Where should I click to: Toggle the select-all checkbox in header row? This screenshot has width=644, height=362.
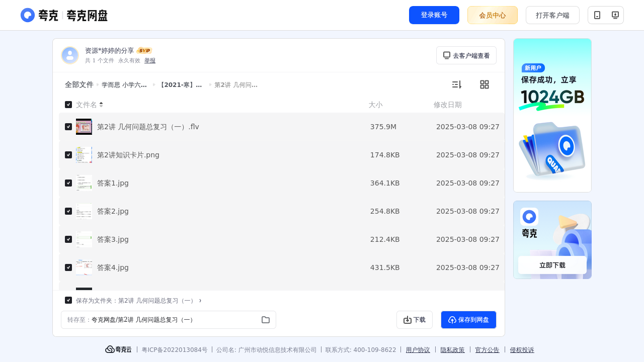click(x=68, y=105)
